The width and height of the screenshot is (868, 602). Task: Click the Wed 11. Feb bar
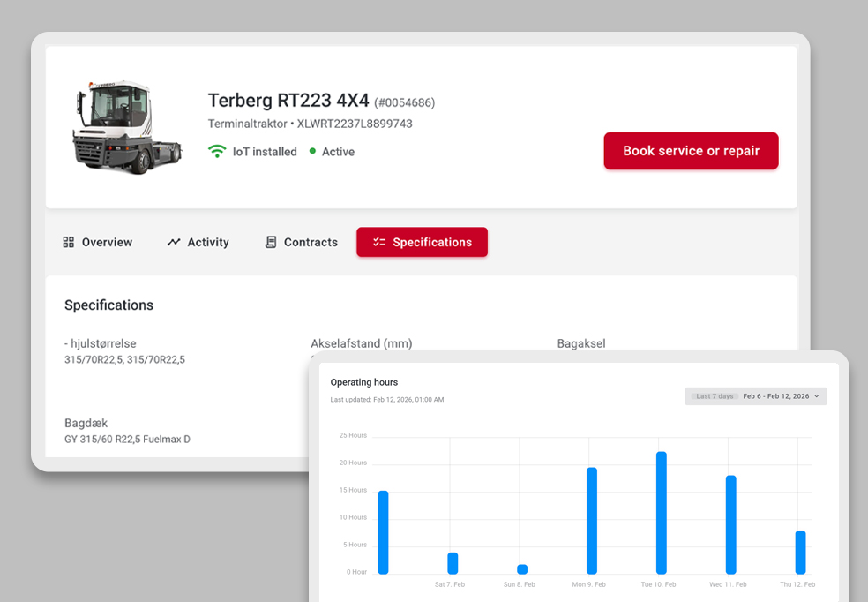pos(730,524)
